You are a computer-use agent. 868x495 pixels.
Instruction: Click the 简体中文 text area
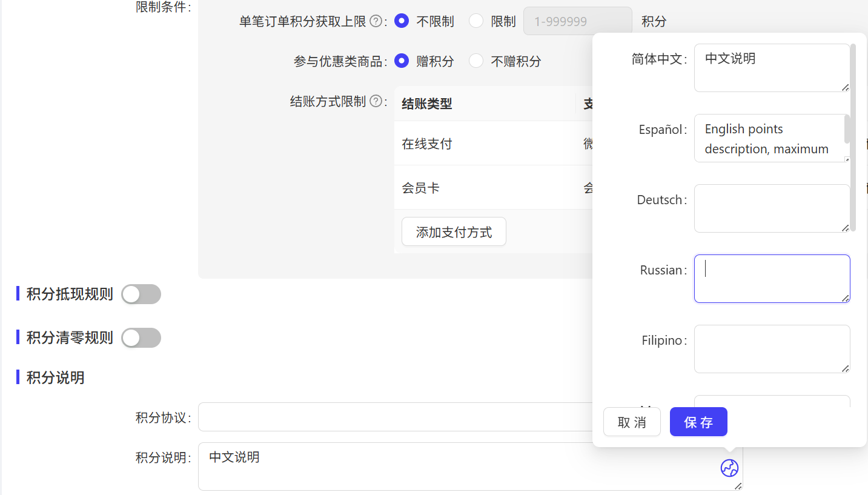(x=771, y=68)
